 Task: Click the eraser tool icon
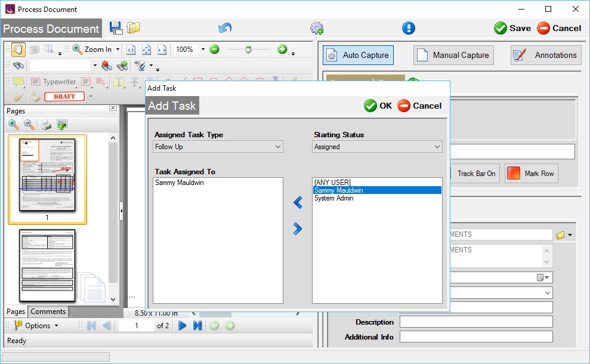[18, 97]
